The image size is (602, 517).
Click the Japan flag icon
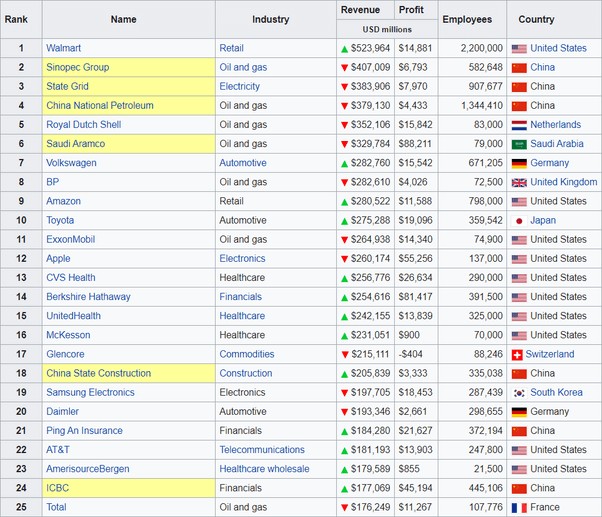(519, 221)
